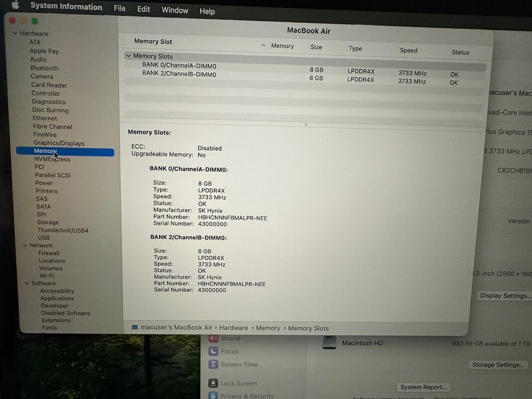Open Display Settings in the background window
Screen dimensions: 532x399
(x=505, y=296)
